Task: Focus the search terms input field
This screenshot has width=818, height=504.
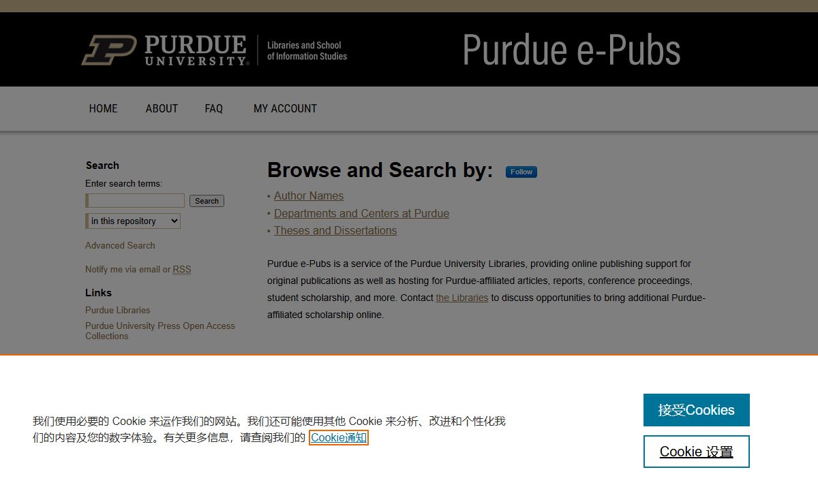Action: [x=136, y=201]
